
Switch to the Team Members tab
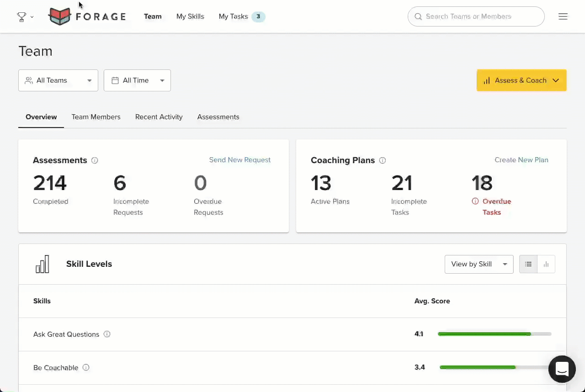tap(96, 117)
